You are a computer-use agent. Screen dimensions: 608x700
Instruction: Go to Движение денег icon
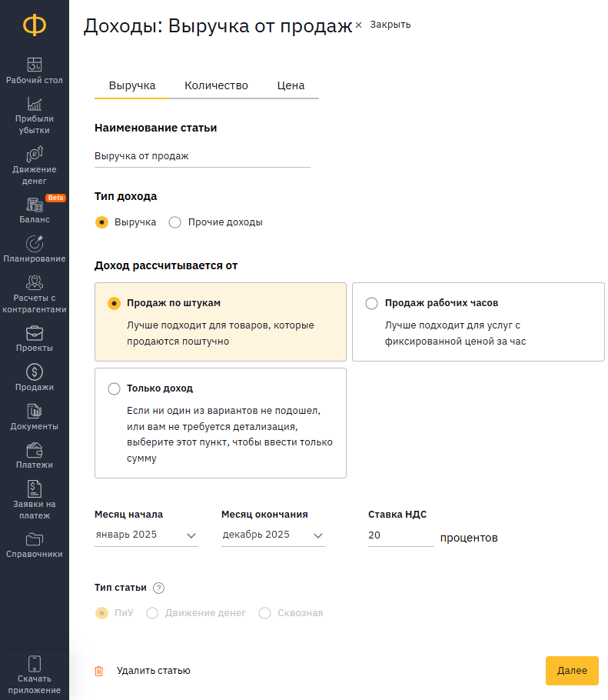point(35,154)
